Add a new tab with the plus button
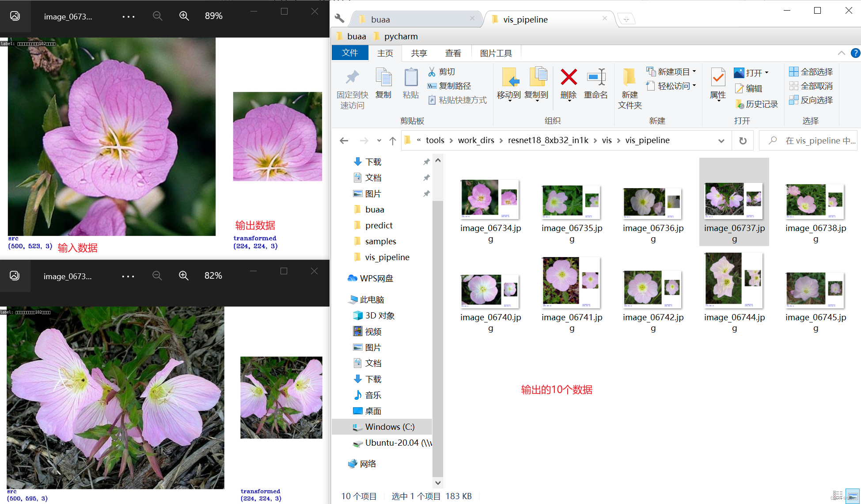 coord(626,19)
